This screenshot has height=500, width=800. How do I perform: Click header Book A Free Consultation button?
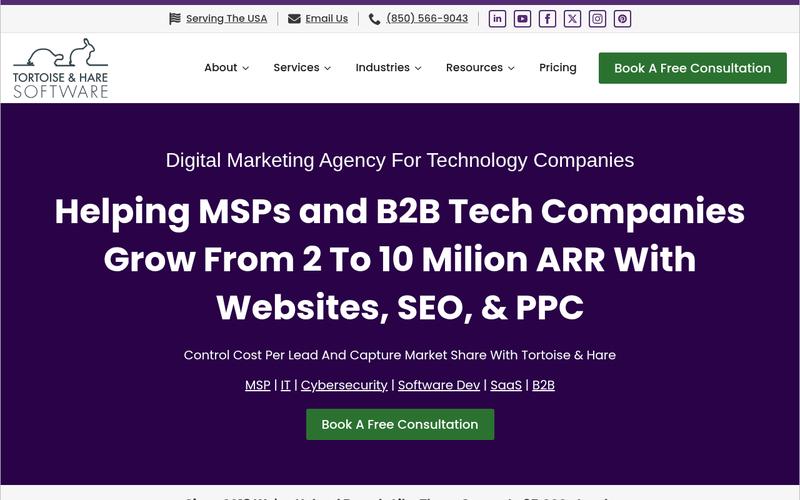pyautogui.click(x=692, y=68)
